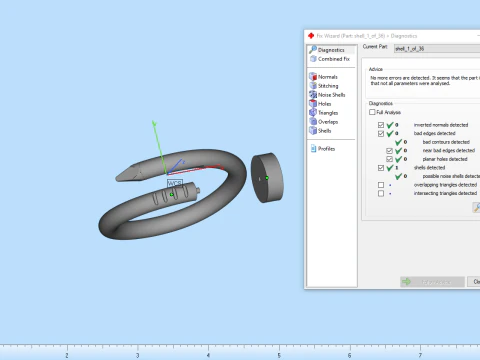Select the disc-shaped part in the viewport
Image resolution: width=480 pixels, height=360 pixels.
pos(267,178)
